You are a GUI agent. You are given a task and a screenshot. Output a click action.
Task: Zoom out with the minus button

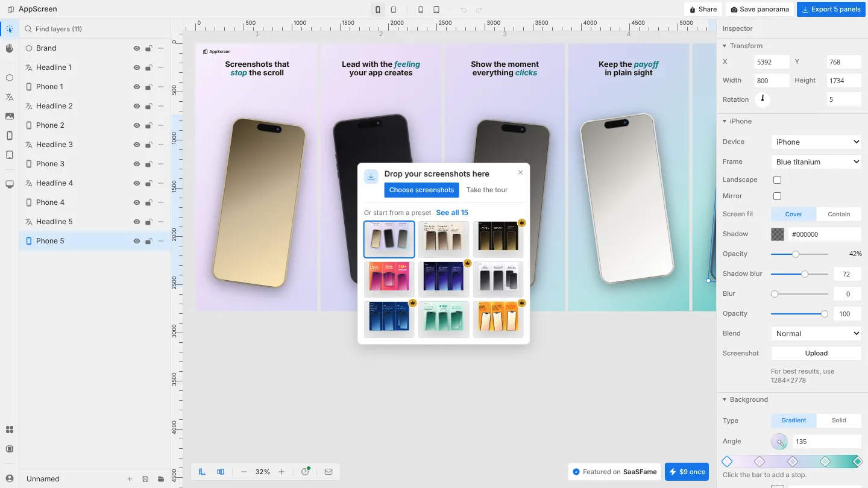click(244, 472)
